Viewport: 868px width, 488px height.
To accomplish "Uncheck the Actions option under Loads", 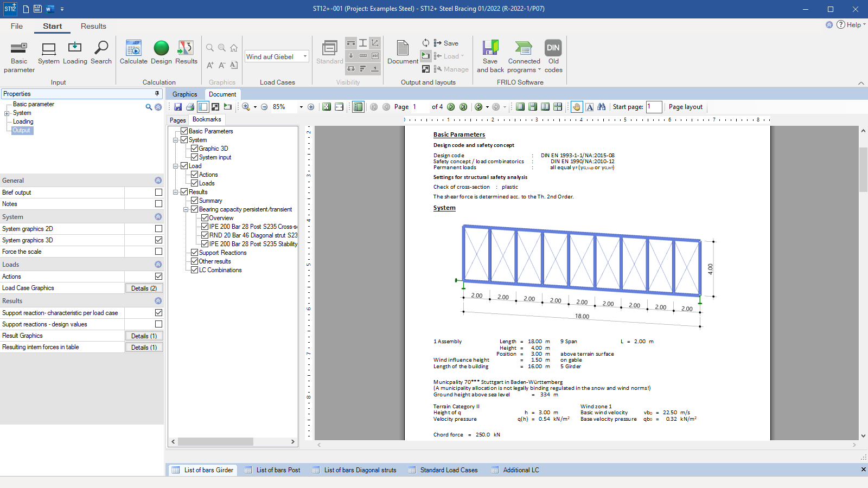I will tap(158, 277).
